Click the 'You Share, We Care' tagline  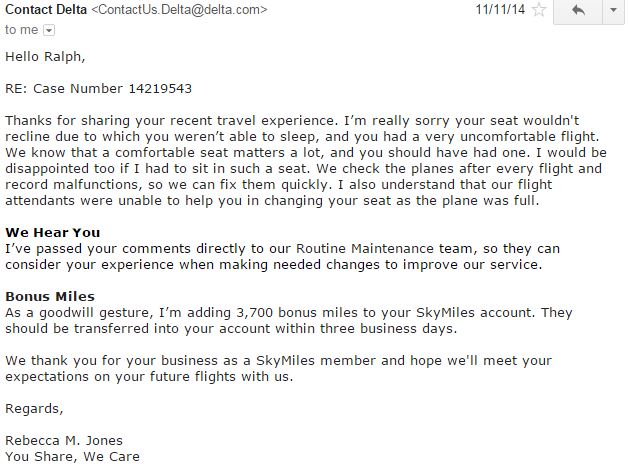click(x=72, y=457)
